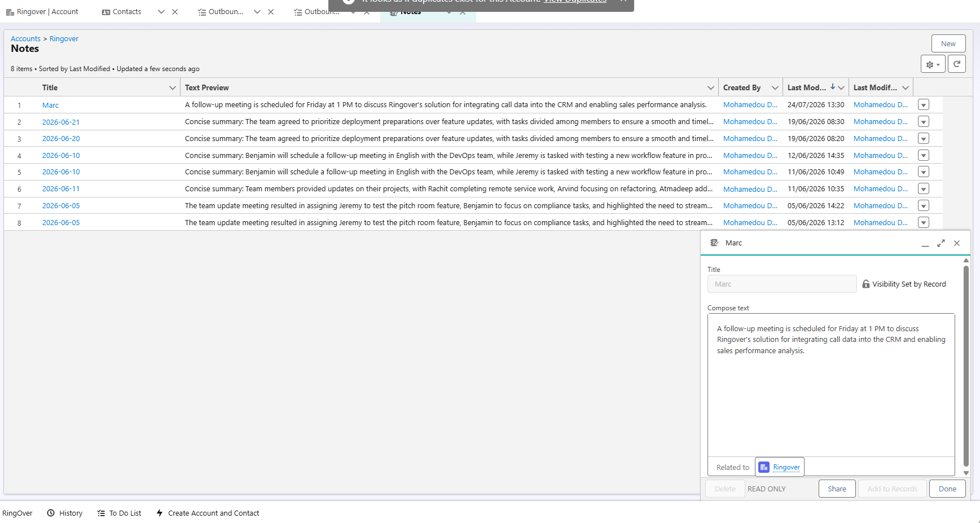Click the first Outbound tab list icon
The image size is (980, 523).
click(201, 12)
